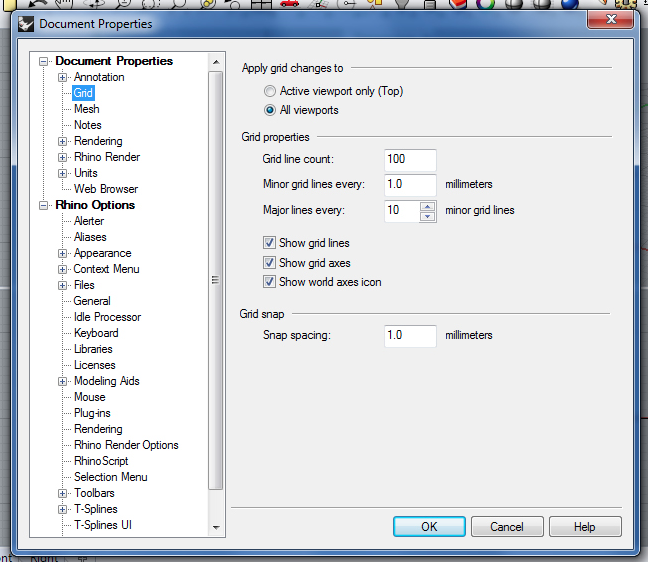Collapse the Document Properties tree node
This screenshot has height=562, width=648.
pos(43,62)
